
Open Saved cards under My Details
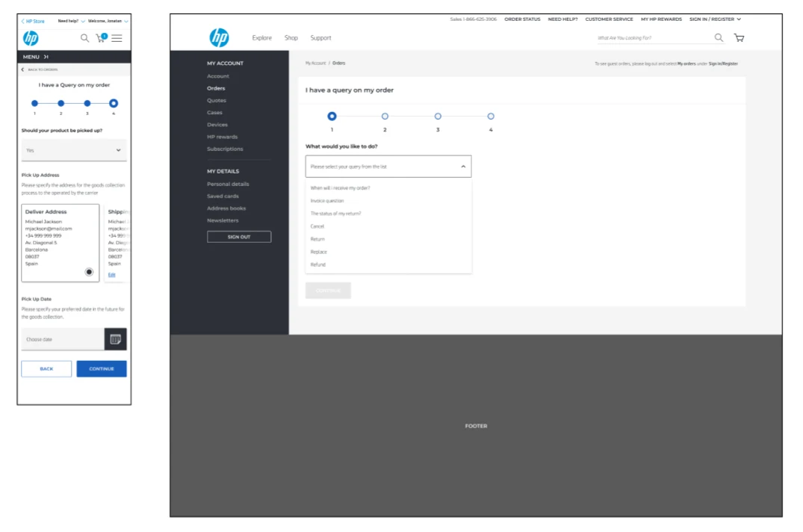[223, 197]
